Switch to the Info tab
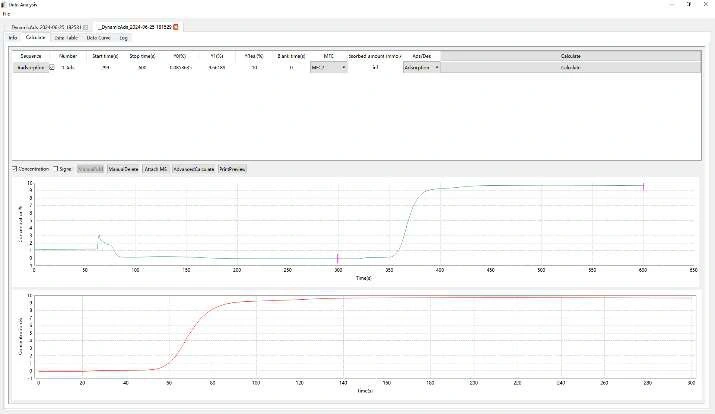The height and width of the screenshot is (414, 715). tap(13, 37)
